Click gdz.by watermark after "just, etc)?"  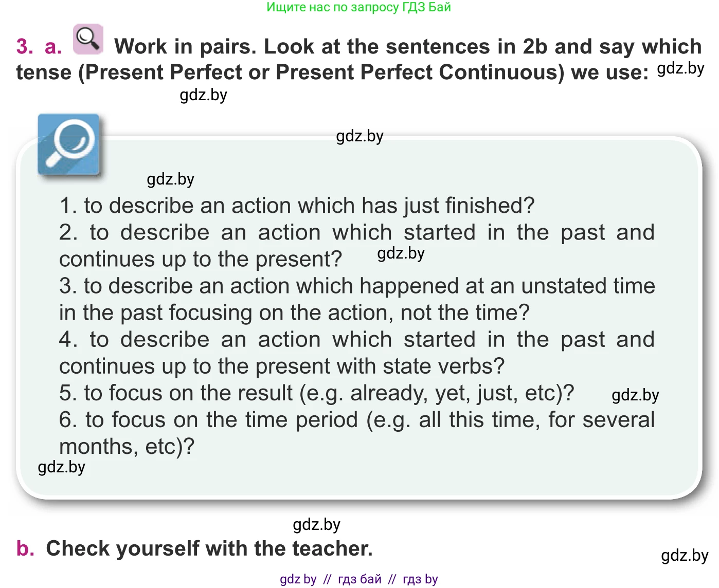[635, 395]
